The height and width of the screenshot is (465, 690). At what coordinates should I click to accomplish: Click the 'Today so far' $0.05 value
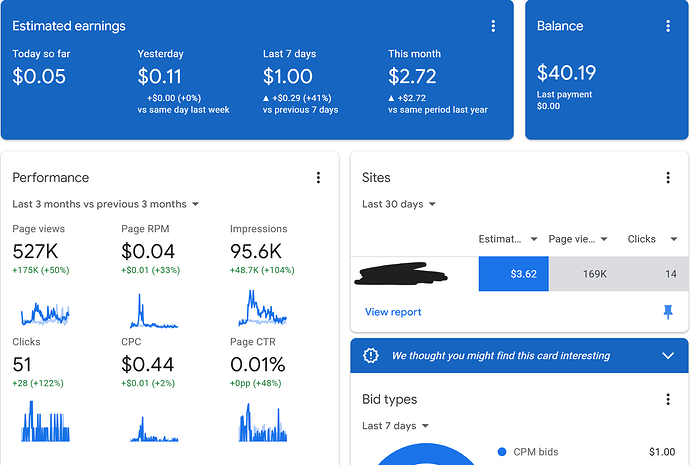click(39, 76)
